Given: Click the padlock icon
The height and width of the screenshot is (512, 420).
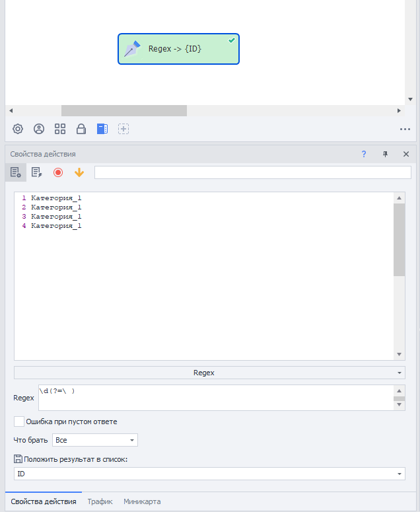Looking at the screenshot, I should pos(81,129).
